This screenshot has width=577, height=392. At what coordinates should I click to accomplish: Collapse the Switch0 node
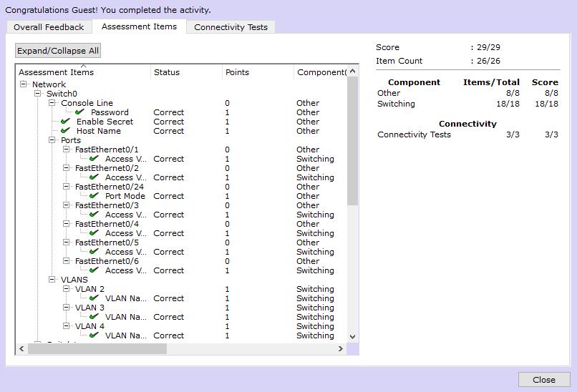[x=38, y=94]
